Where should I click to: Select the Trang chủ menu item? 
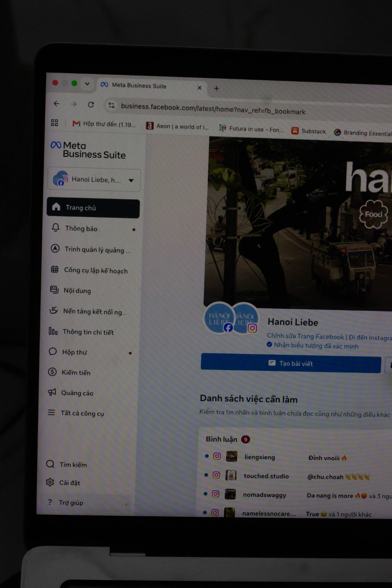[93, 208]
